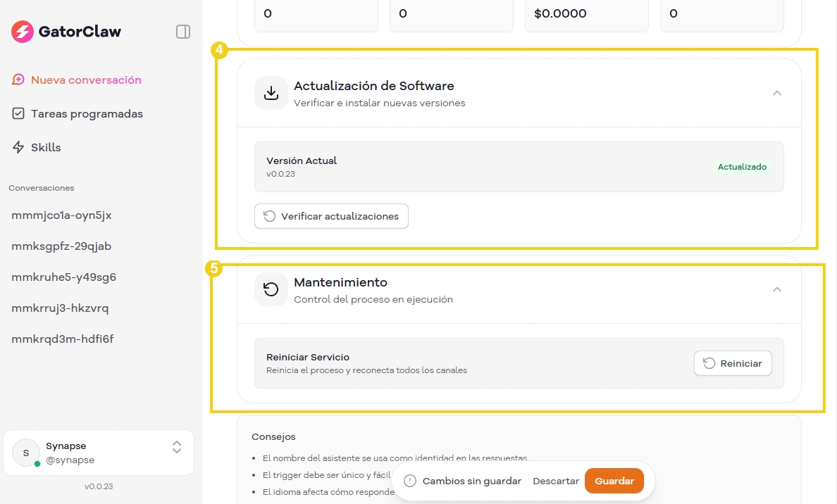Screen dimensions: 837x504
Task: Click the warning icon next to Cambios sin guardar
Action: click(x=410, y=481)
